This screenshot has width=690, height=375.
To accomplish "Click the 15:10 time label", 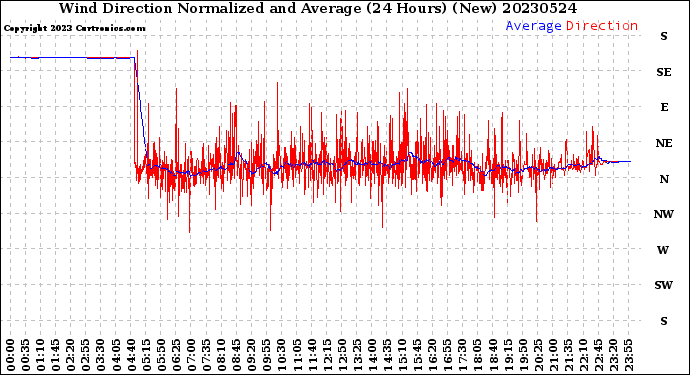I will coord(403,355).
